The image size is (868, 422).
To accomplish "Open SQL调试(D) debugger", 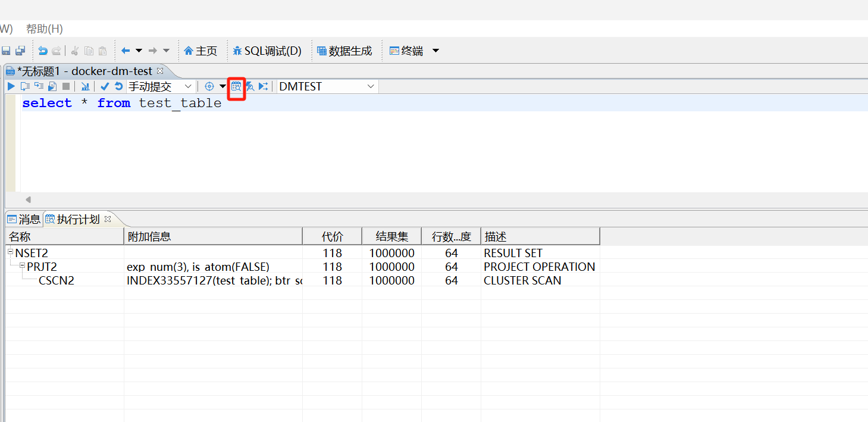I will pyautogui.click(x=267, y=51).
